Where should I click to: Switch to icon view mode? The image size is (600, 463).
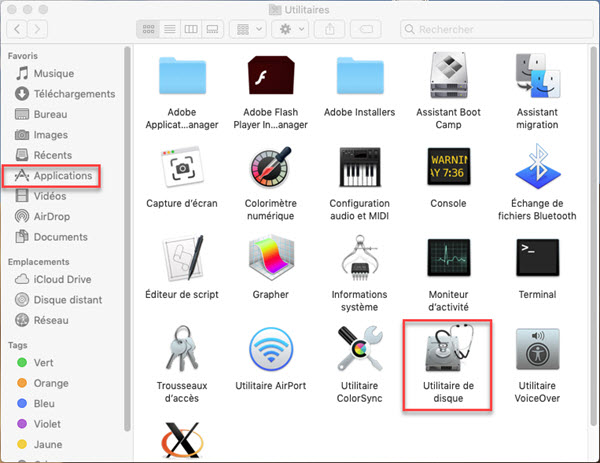[148, 29]
